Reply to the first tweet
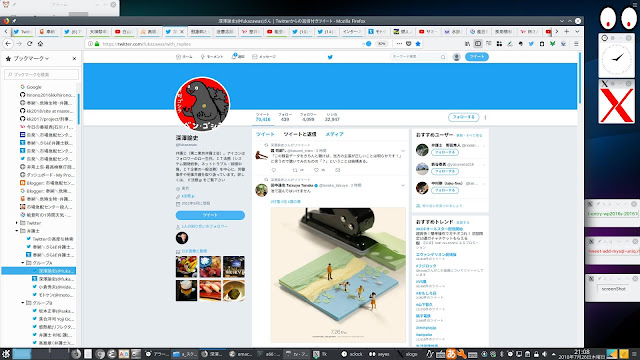The image size is (640, 360). (x=273, y=170)
